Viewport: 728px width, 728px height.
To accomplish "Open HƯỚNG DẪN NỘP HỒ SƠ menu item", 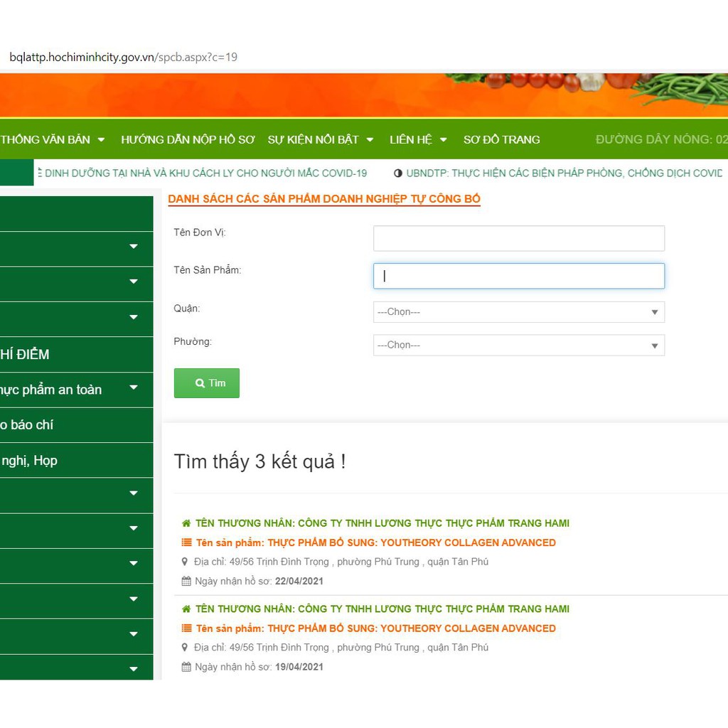I will 188,140.
